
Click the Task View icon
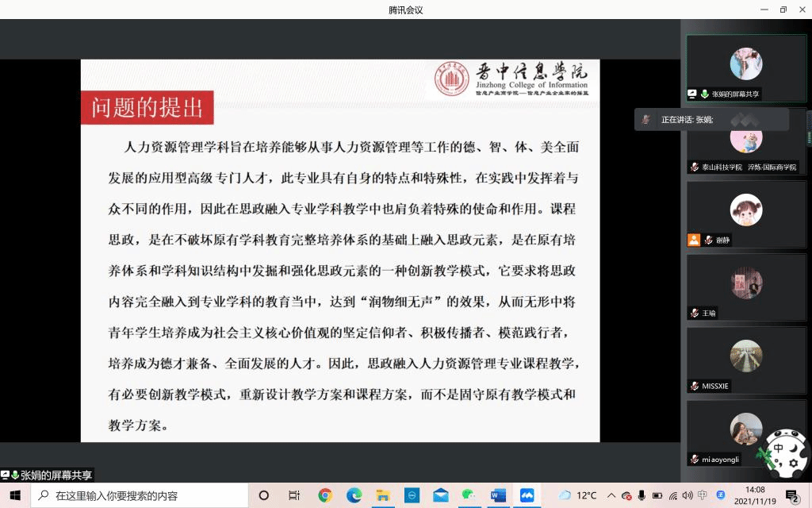pyautogui.click(x=294, y=495)
